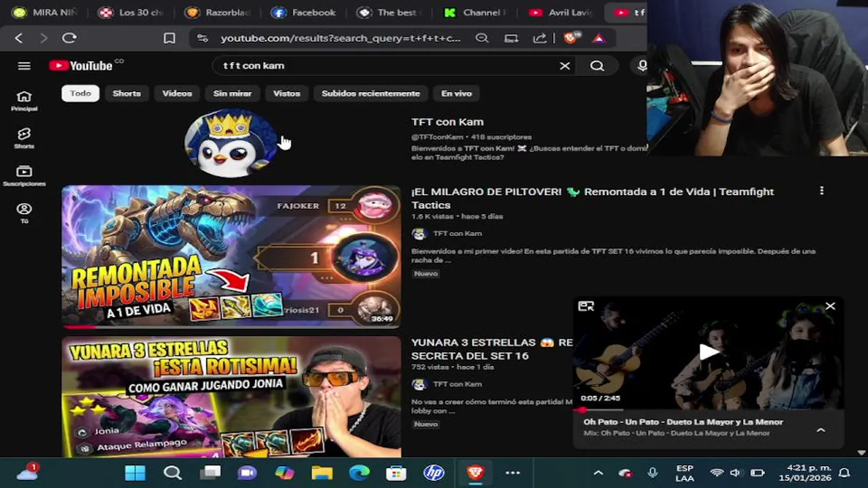This screenshot has height=488, width=868.
Task: Open channel name under Milagro de Piltover video
Action: point(457,234)
